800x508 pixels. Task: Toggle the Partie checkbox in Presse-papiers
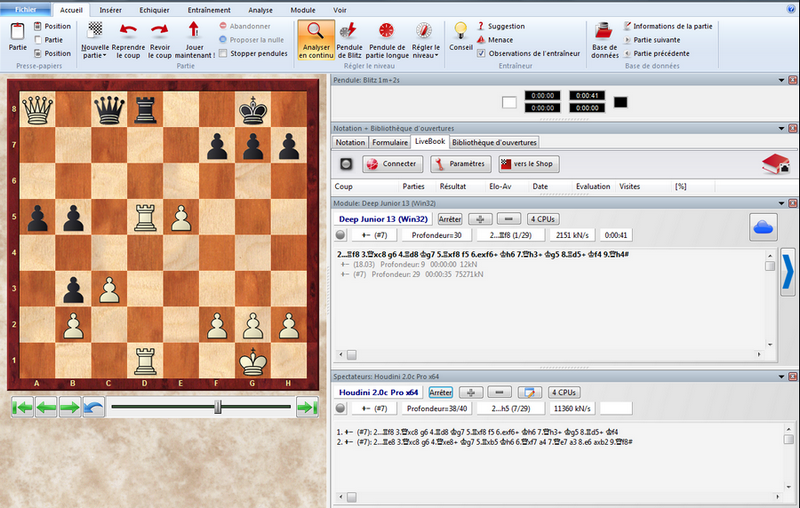pyautogui.click(x=38, y=40)
